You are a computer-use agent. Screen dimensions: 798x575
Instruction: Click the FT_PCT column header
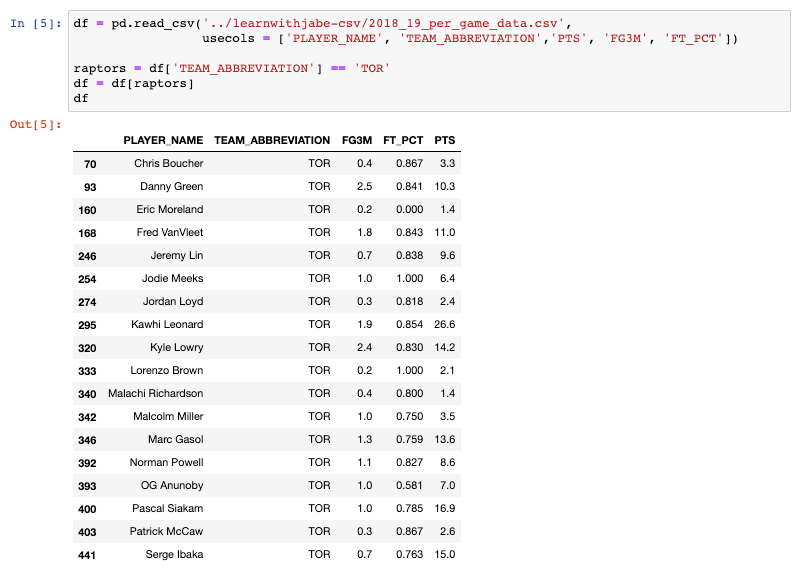(403, 140)
